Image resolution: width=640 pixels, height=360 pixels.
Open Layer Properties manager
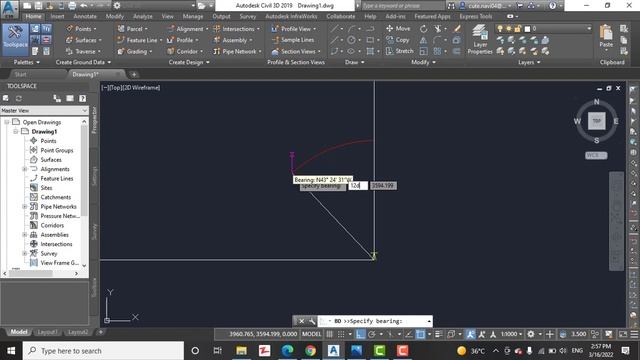point(480,40)
